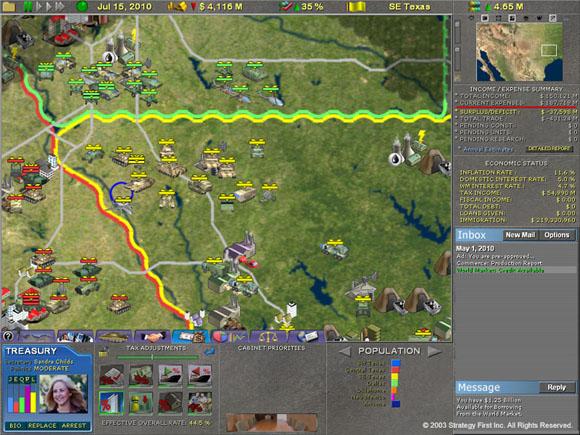Select the export tariff ship icon, fourth in top row

[199, 375]
